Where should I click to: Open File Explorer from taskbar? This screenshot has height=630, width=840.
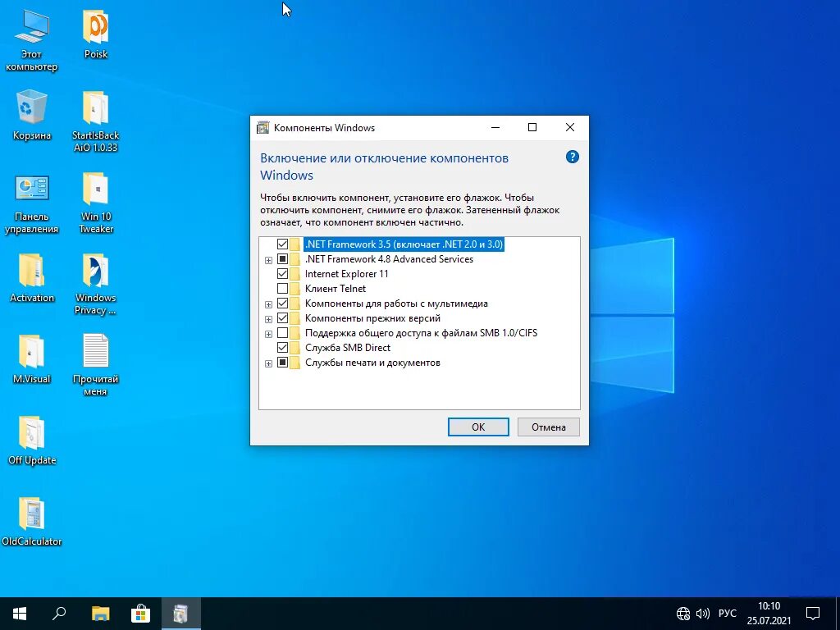(100, 614)
